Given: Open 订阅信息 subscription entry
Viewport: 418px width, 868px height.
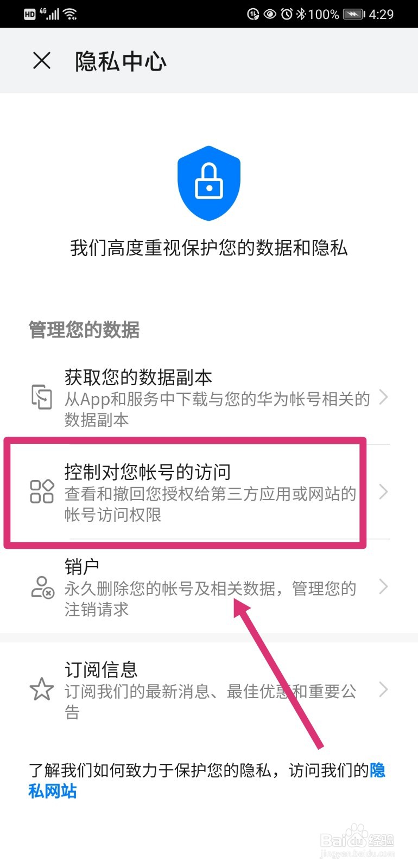Looking at the screenshot, I should click(209, 690).
